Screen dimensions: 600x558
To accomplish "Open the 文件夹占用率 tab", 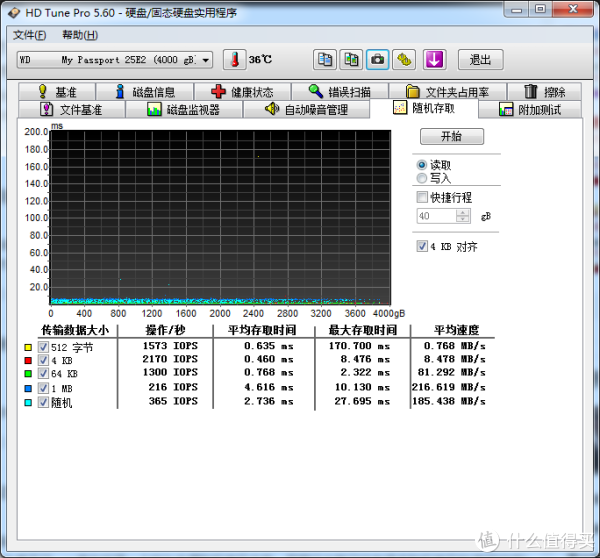I will coord(448,92).
